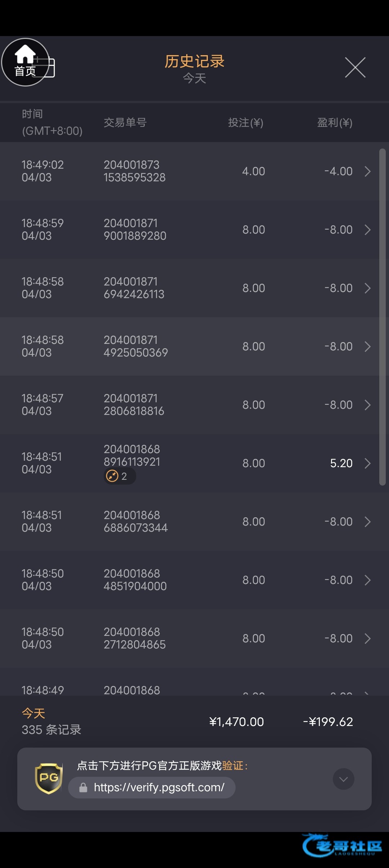Expand record with ID ending 6942426113
The image size is (389, 868).
click(x=367, y=288)
